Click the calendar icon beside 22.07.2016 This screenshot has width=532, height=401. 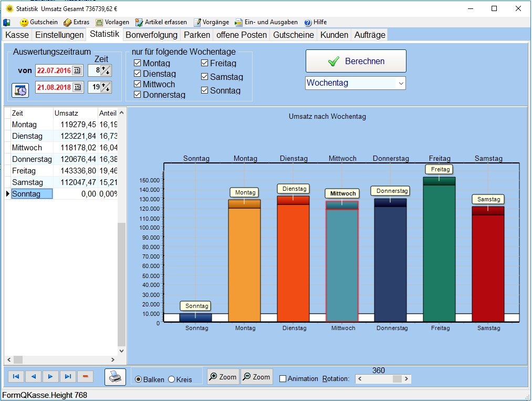pyautogui.click(x=77, y=70)
